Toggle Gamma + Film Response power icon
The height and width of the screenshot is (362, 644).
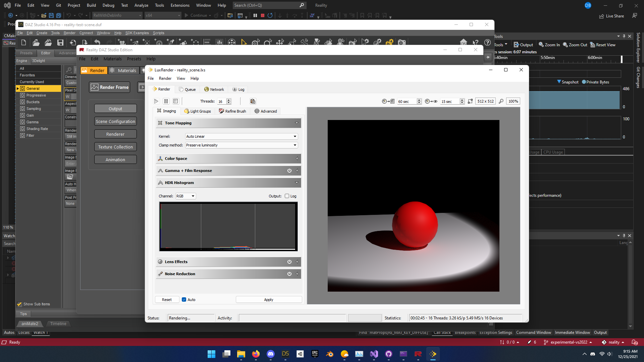(289, 171)
